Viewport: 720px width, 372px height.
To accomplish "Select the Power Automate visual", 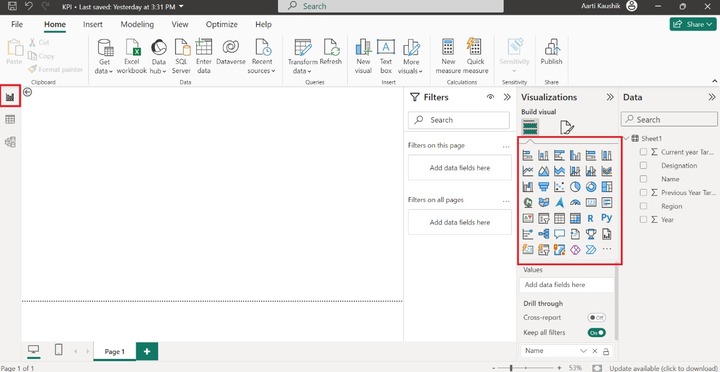I will (x=591, y=250).
